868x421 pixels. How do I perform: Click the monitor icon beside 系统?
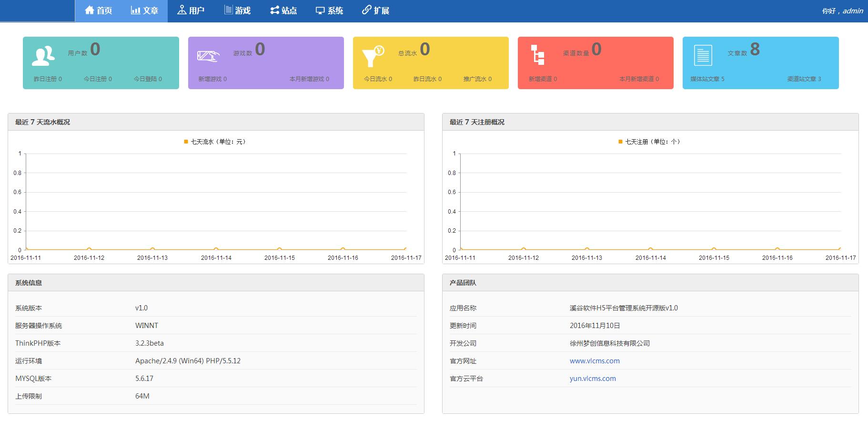(x=320, y=10)
